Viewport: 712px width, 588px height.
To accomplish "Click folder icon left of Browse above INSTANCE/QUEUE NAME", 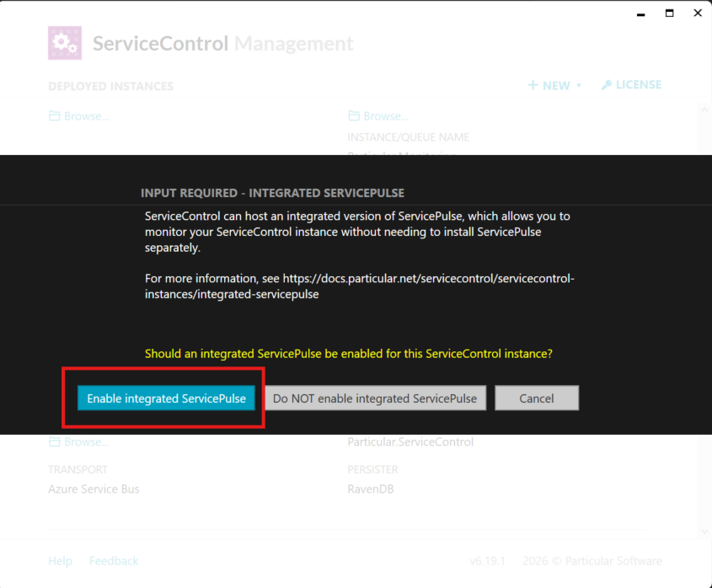I will (354, 115).
